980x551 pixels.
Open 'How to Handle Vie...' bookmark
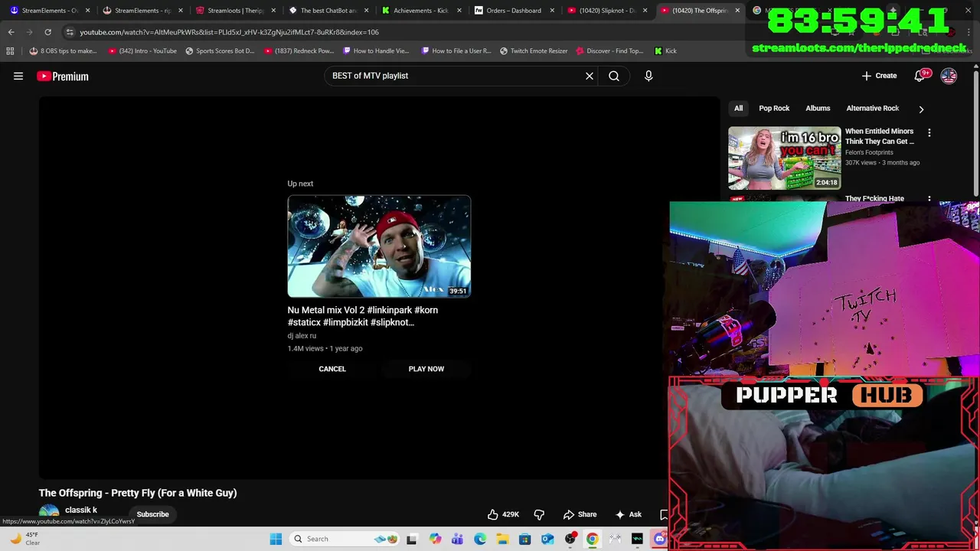tap(376, 51)
